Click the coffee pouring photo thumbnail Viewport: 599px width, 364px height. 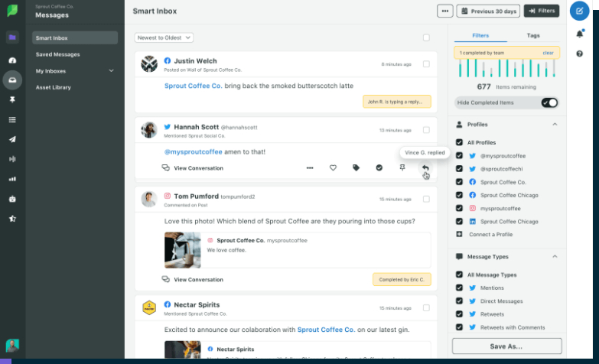183,250
